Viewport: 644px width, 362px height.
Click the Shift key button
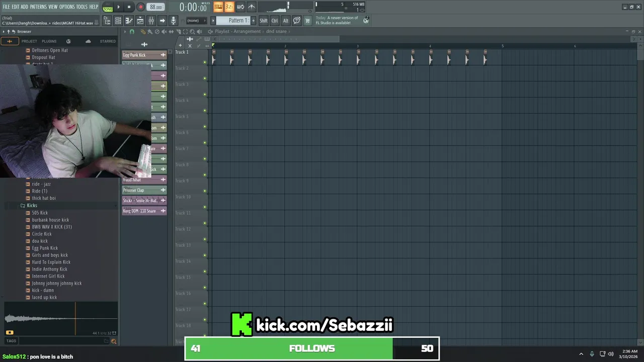tap(264, 21)
